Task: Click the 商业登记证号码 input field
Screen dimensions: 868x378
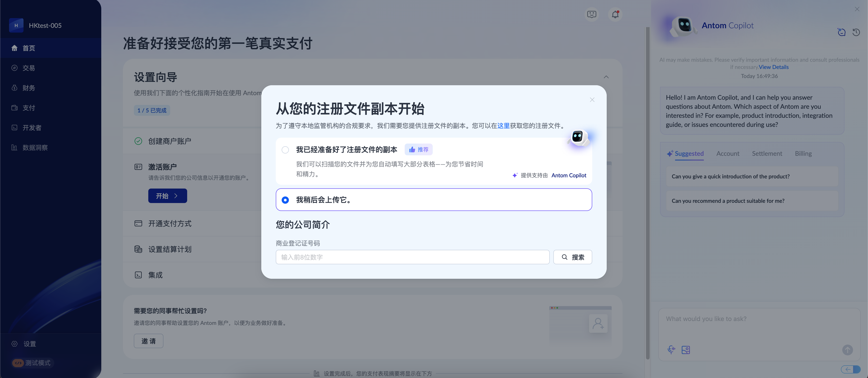Action: pyautogui.click(x=412, y=258)
